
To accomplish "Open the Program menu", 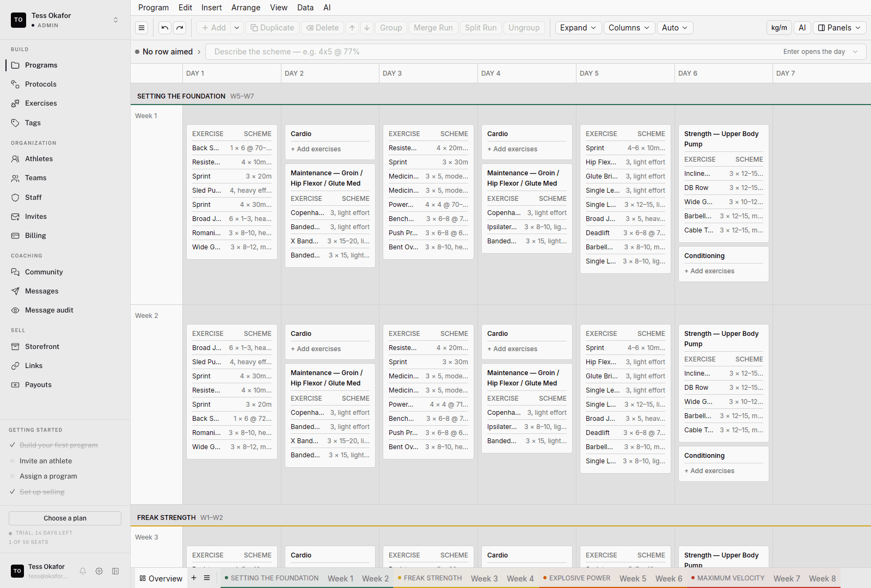I will (154, 8).
